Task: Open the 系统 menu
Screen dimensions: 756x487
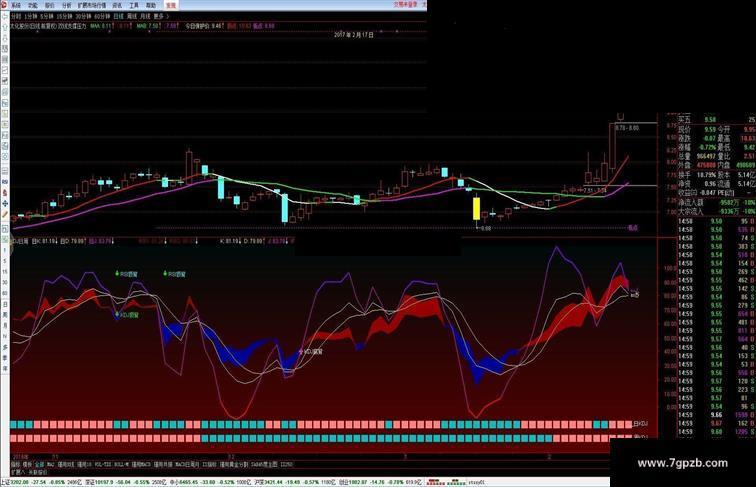Action: pos(16,5)
